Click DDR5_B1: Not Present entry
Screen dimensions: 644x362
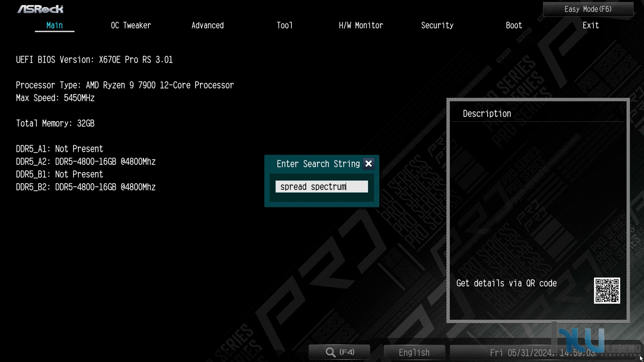pos(60,174)
